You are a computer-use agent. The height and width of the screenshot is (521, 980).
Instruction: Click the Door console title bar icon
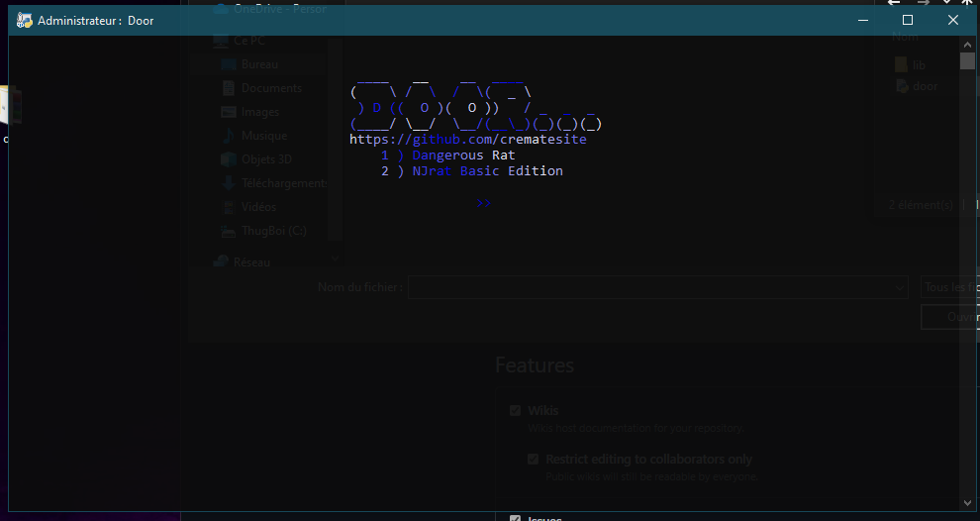[x=25, y=21]
